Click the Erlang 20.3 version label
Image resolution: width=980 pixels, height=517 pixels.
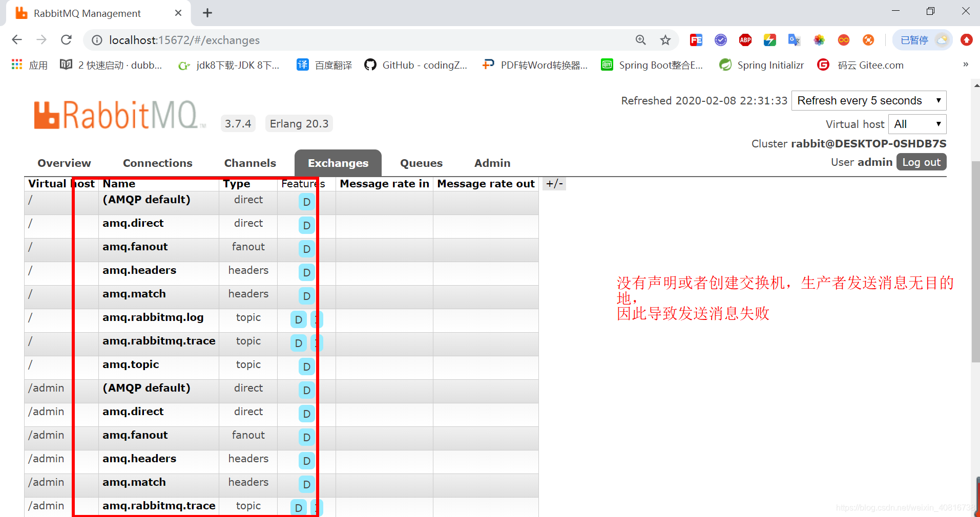click(x=299, y=123)
